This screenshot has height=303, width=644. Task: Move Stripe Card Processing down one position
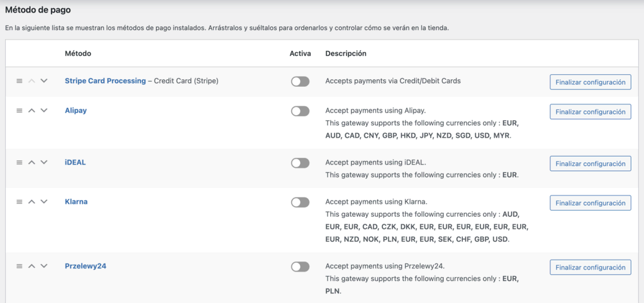[43, 81]
